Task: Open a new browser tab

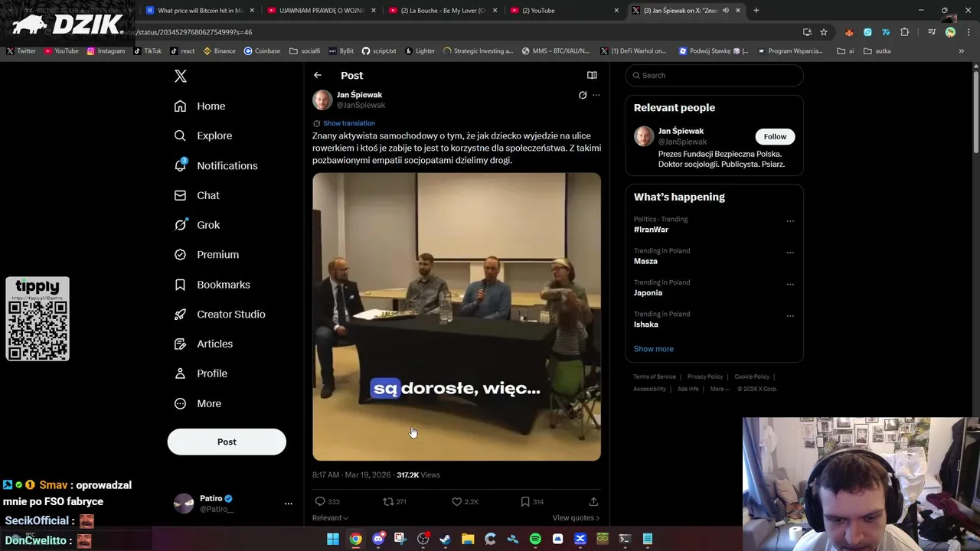Action: pyautogui.click(x=756, y=11)
